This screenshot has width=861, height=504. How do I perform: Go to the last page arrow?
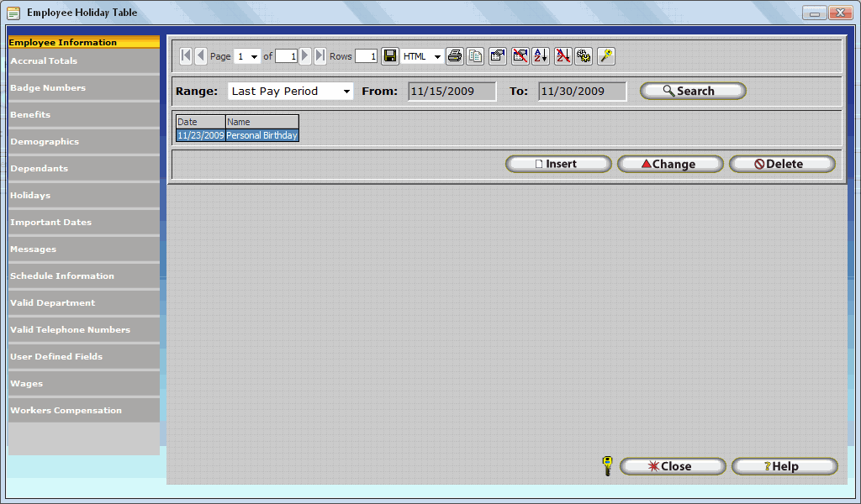pyautogui.click(x=320, y=56)
